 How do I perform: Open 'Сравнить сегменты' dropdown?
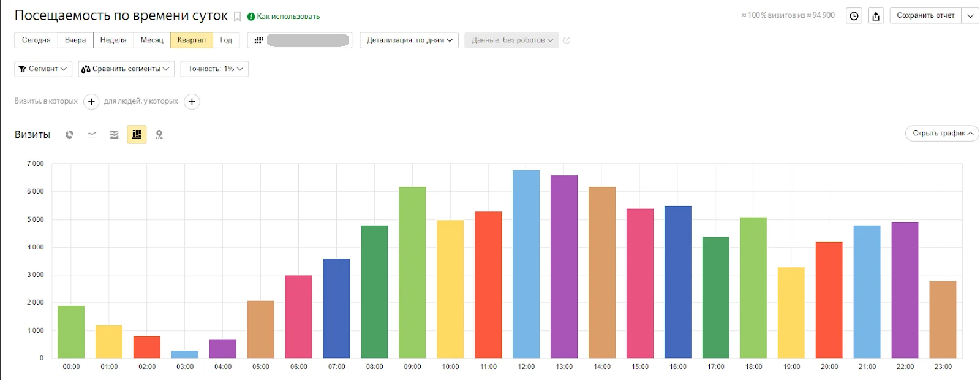126,69
